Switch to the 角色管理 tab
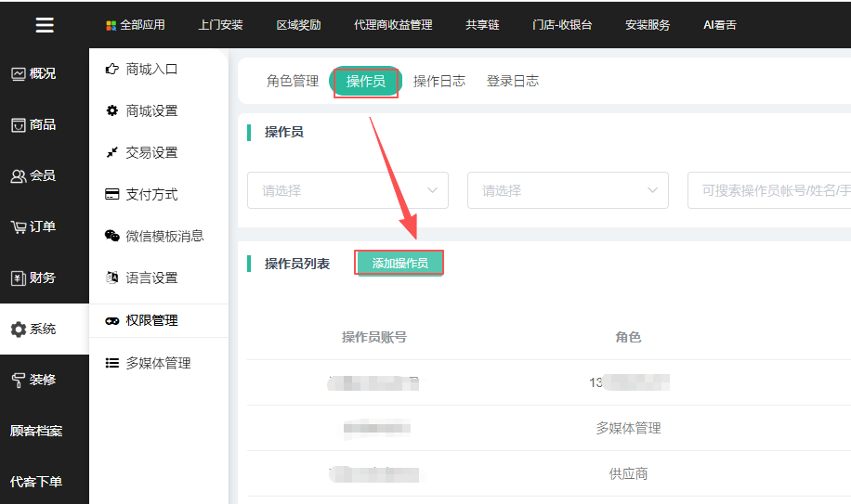851x504 pixels. pyautogui.click(x=293, y=81)
